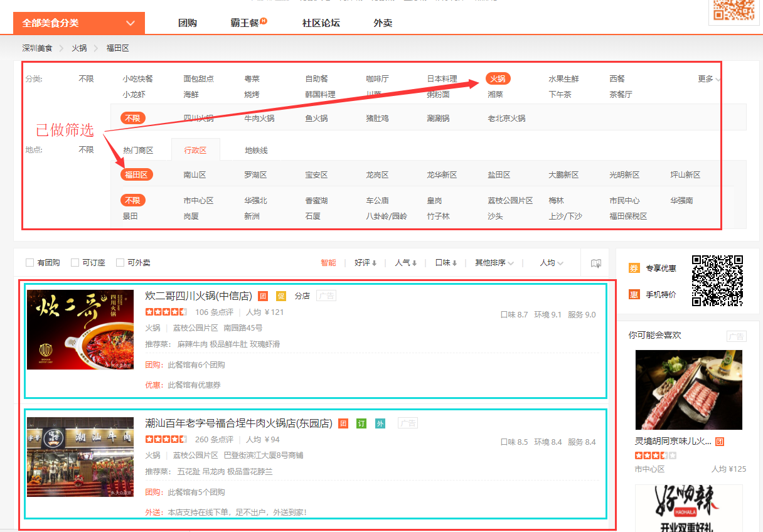Screen dimensions: 763x532
Task: Open 此餐馆有6个团购 deals link
Action: (196, 365)
